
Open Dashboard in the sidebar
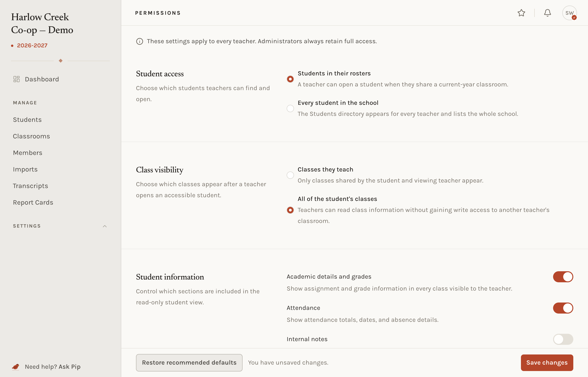42,79
